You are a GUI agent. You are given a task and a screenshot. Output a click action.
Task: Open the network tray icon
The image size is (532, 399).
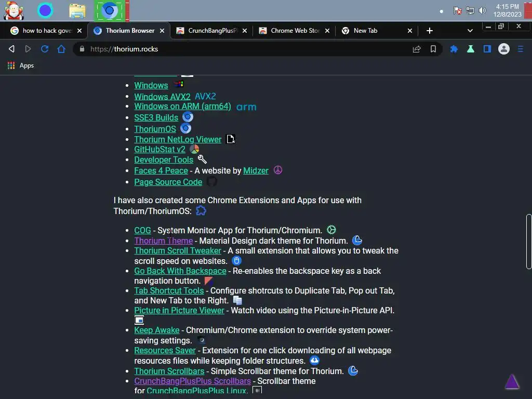[x=470, y=10]
